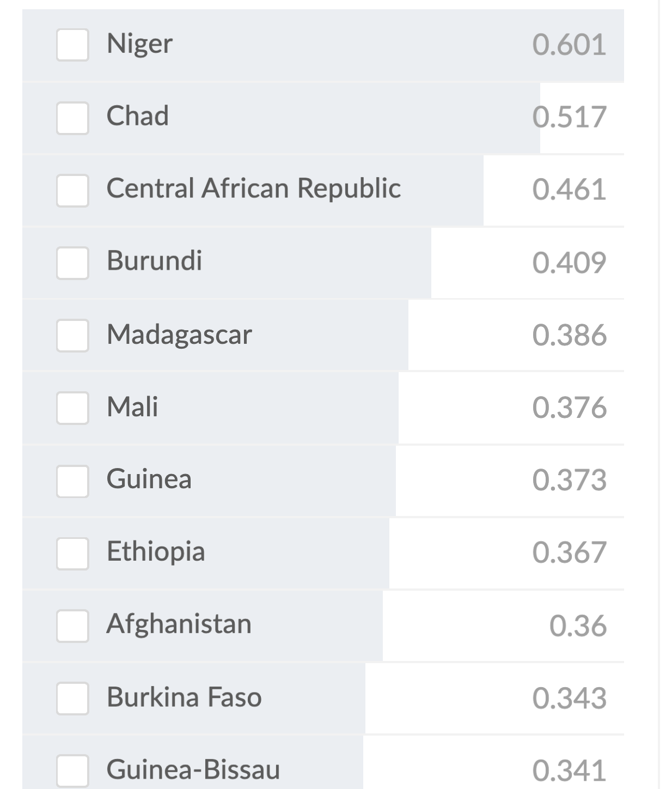672x789 pixels.
Task: Toggle the Madagascar checkbox
Action: click(x=72, y=335)
